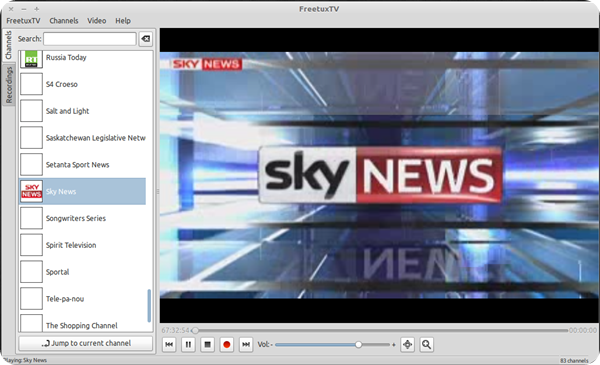Skip to the next channel
600x365 pixels.
pos(246,345)
